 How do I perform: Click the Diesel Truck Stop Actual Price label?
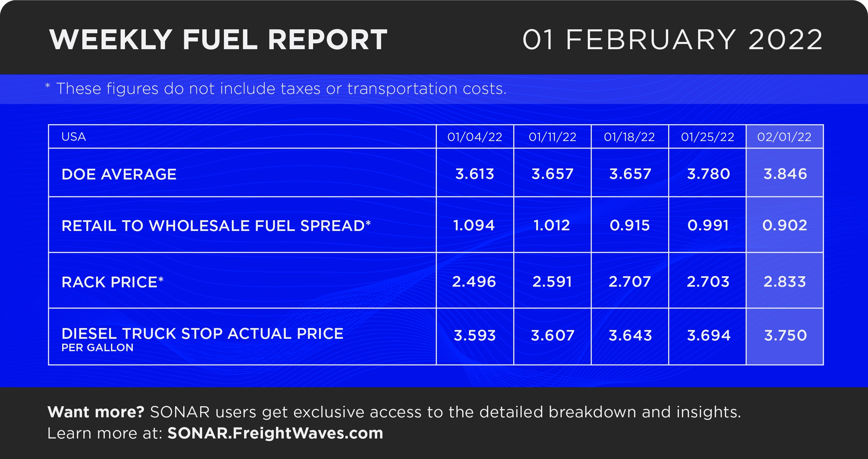point(202,334)
